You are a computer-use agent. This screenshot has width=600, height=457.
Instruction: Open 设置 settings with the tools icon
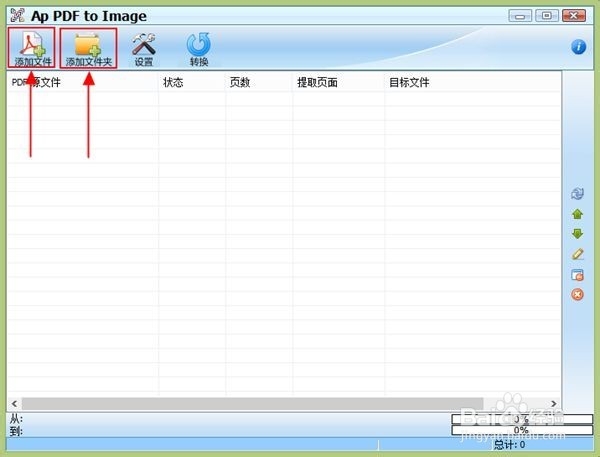point(143,49)
